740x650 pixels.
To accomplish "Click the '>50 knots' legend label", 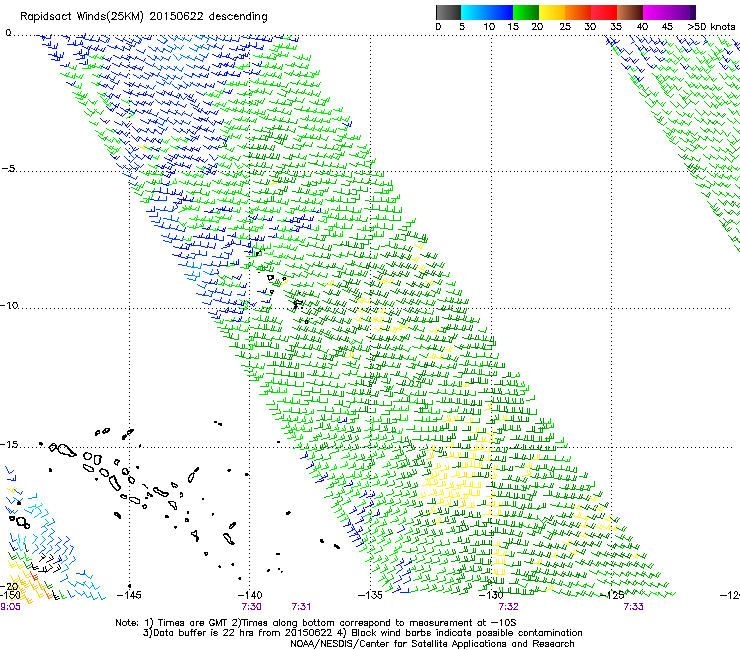I will point(711,26).
